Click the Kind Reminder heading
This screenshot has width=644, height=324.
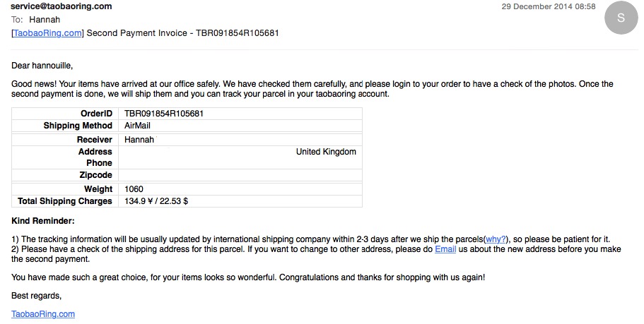click(43, 221)
